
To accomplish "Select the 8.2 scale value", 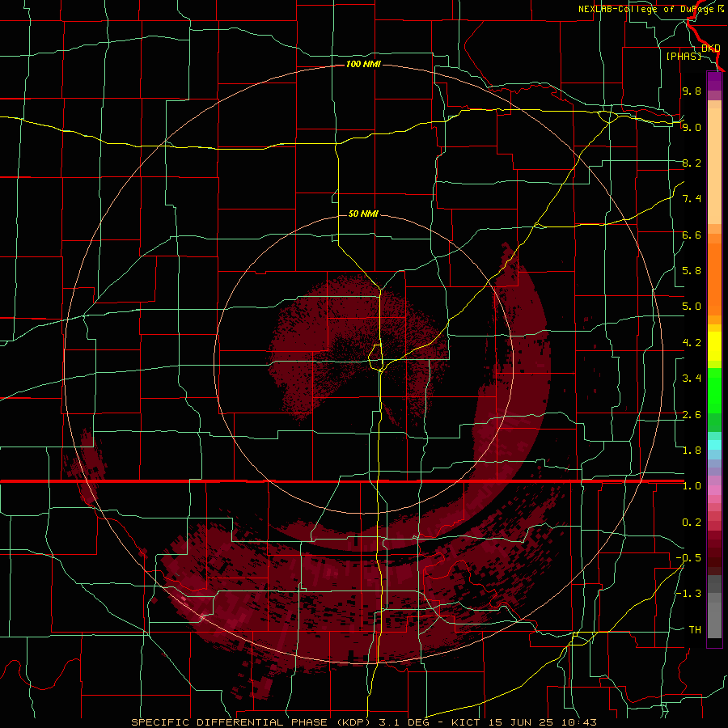I will [x=692, y=163].
